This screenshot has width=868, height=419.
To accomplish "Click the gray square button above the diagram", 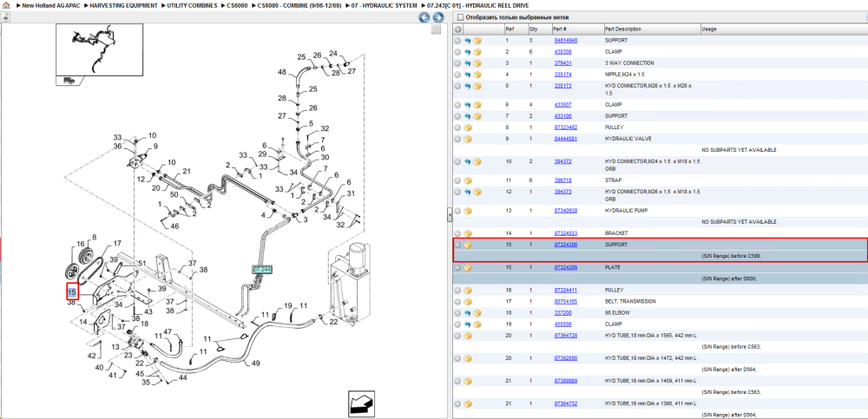I will pyautogui.click(x=437, y=29).
